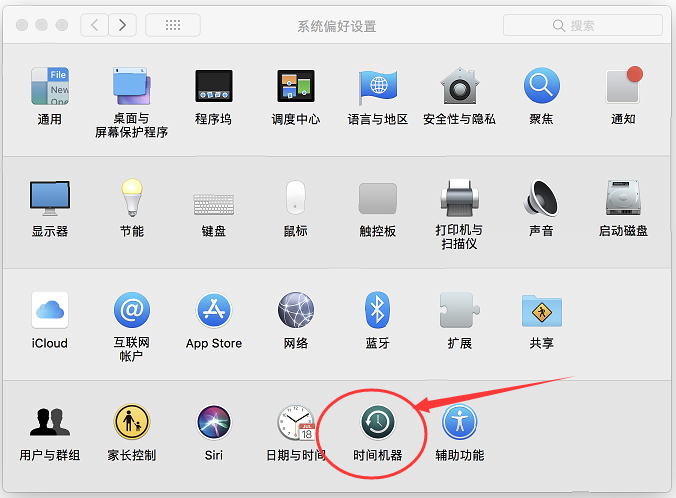Open 辅助功能 (Accessibility) settings
The height and width of the screenshot is (498, 676).
459,423
